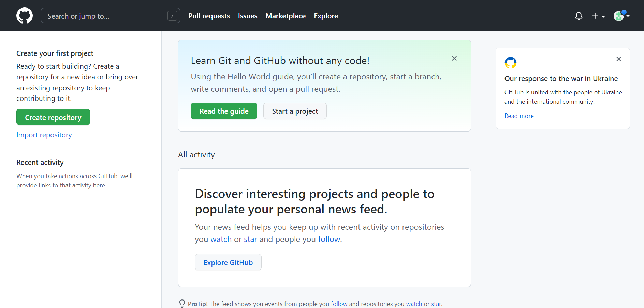644x308 pixels.
Task: Click the ProTip lightbulb icon
Action: (182, 303)
